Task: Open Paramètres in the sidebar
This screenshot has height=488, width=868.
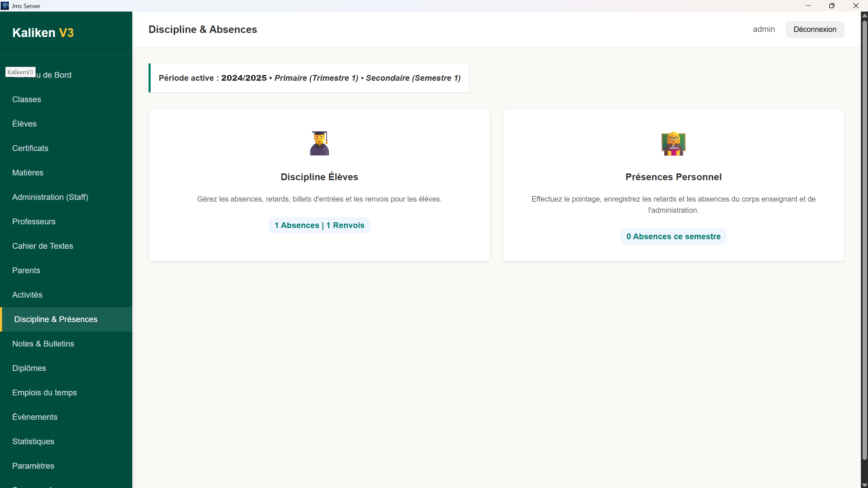Action: click(x=33, y=466)
